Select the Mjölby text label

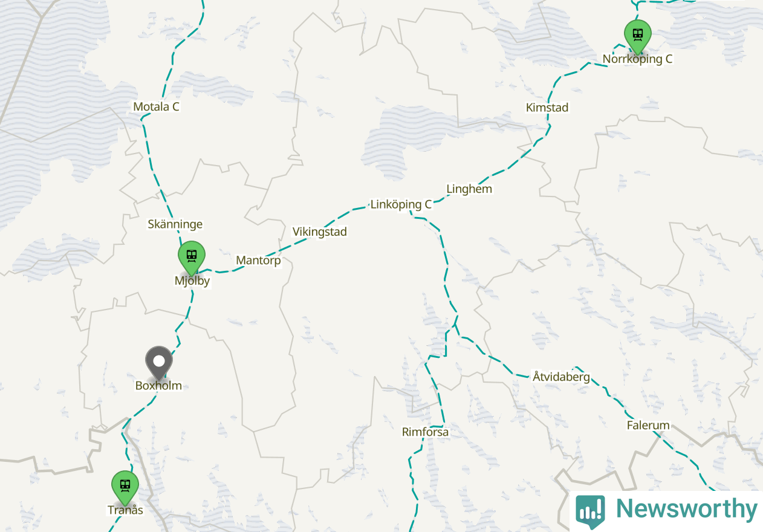[192, 281]
